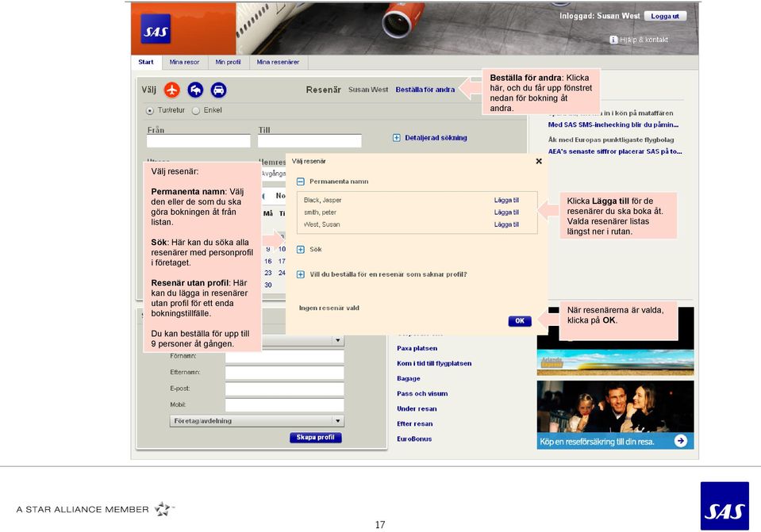This screenshot has width=761, height=532.
Task: Click the Star Alliance emblem
Action: point(163,509)
